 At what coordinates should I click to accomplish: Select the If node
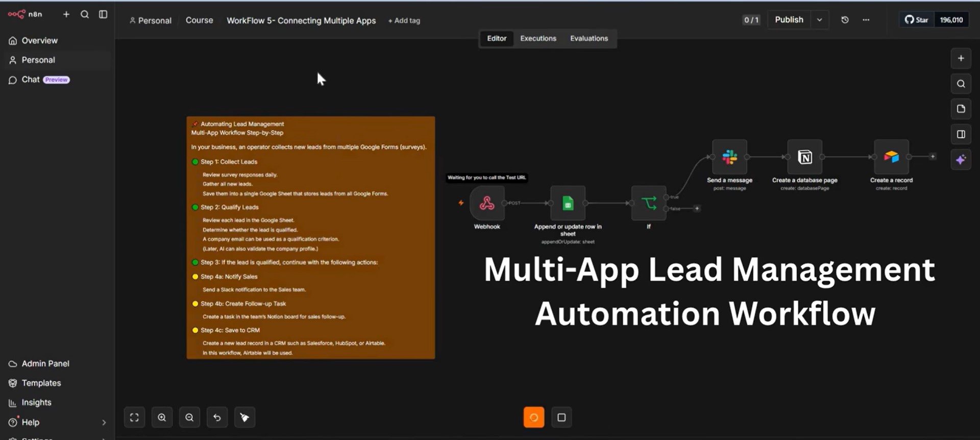point(649,203)
